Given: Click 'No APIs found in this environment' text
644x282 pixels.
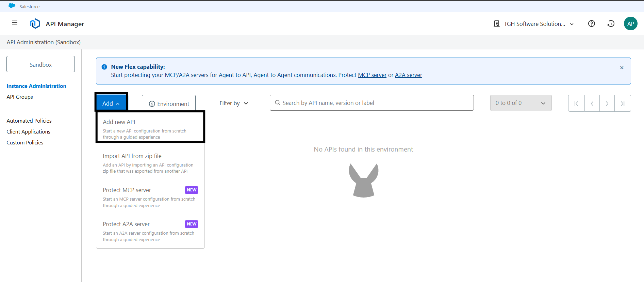Looking at the screenshot, I should pyautogui.click(x=363, y=150).
